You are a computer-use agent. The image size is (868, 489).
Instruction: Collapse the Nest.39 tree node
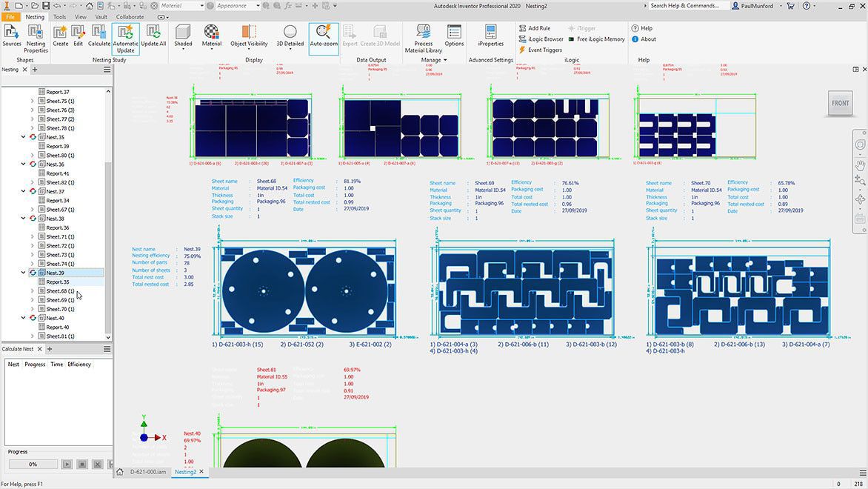click(24, 272)
